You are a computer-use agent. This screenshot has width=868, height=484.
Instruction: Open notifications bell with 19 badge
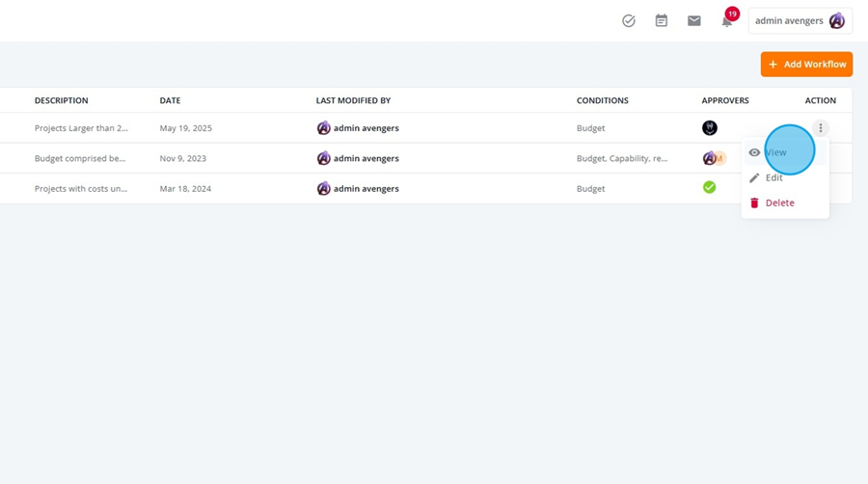point(727,20)
